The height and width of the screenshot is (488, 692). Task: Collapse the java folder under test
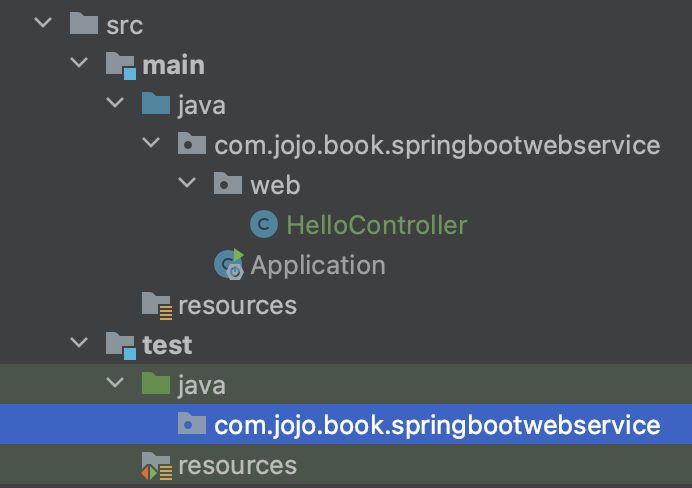coord(115,382)
